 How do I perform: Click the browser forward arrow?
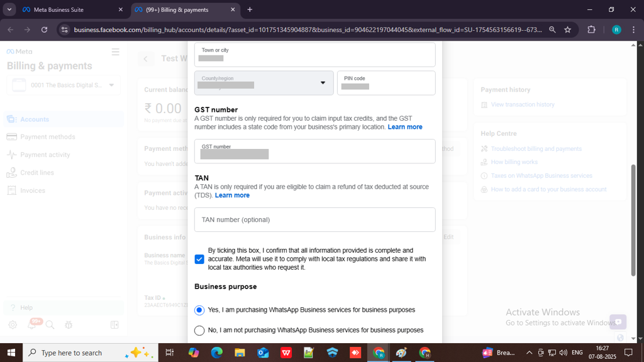point(27,30)
